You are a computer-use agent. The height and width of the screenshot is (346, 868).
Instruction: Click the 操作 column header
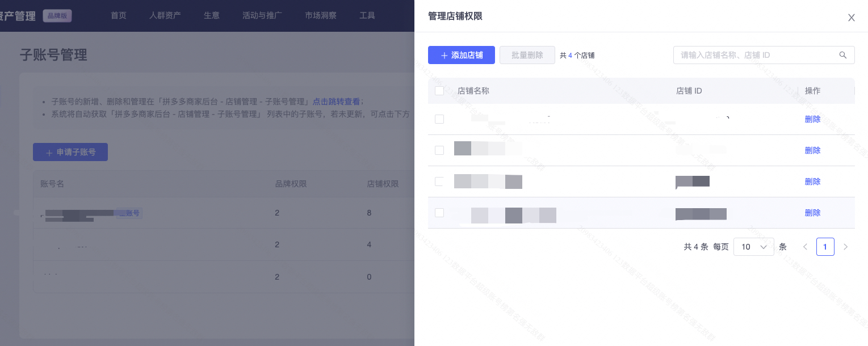click(812, 91)
